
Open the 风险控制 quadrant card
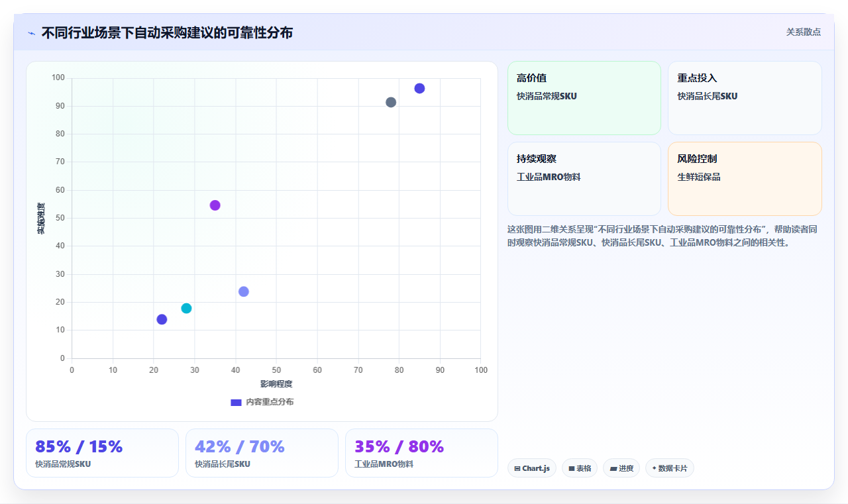pyautogui.click(x=745, y=179)
